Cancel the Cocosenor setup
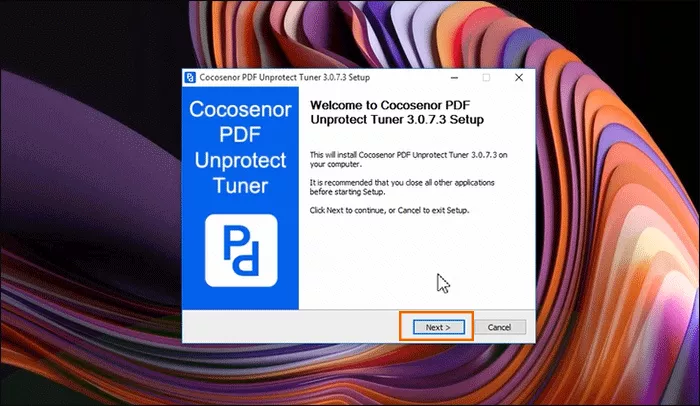Screen dimensions: 700x406 (500, 327)
